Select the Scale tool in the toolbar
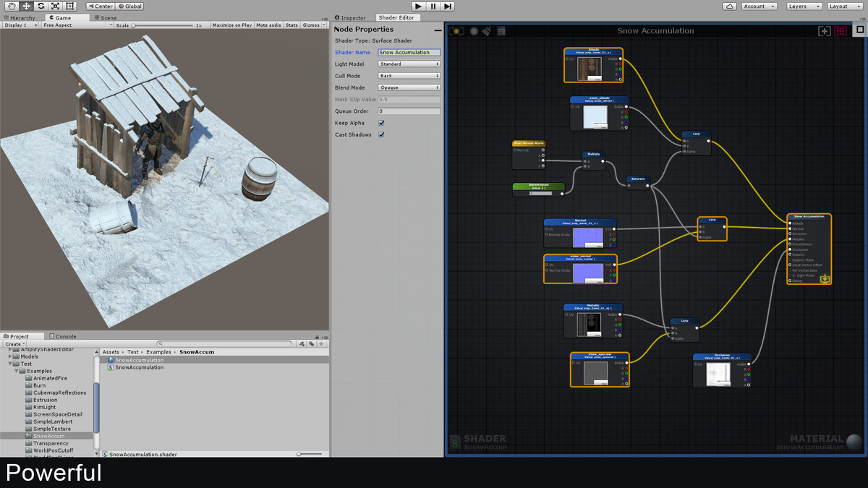 tap(55, 6)
